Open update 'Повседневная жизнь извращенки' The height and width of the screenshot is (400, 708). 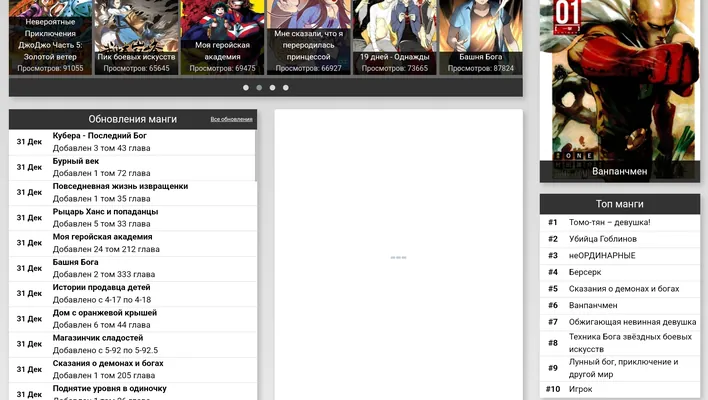[x=120, y=186]
